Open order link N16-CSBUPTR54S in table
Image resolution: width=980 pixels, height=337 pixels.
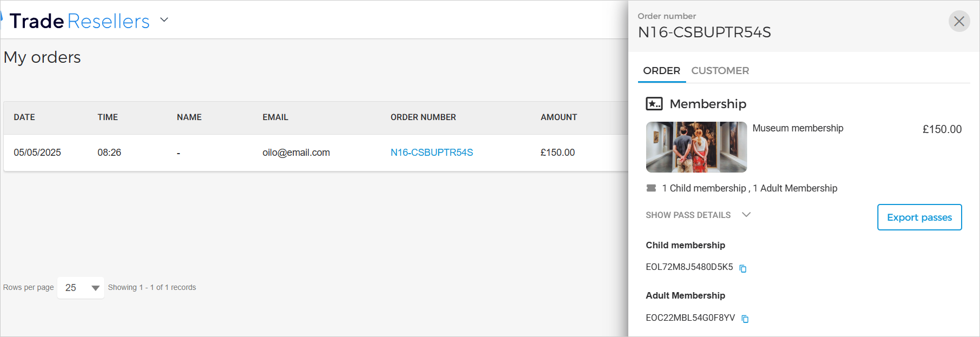click(x=432, y=153)
